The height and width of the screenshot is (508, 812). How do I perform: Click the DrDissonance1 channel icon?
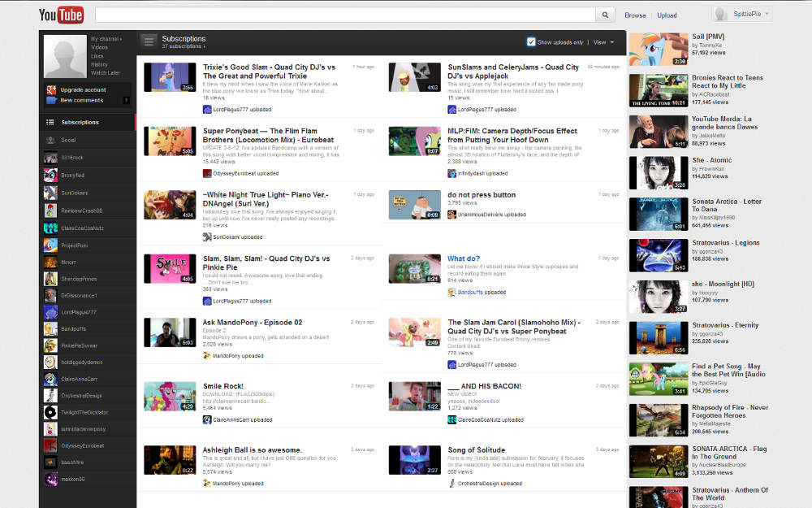pyautogui.click(x=50, y=296)
